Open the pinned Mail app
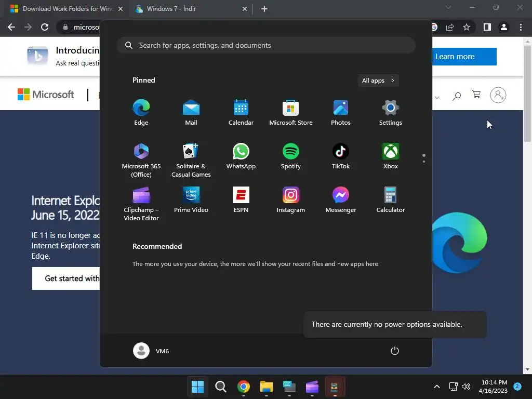This screenshot has height=399, width=532. (x=191, y=113)
